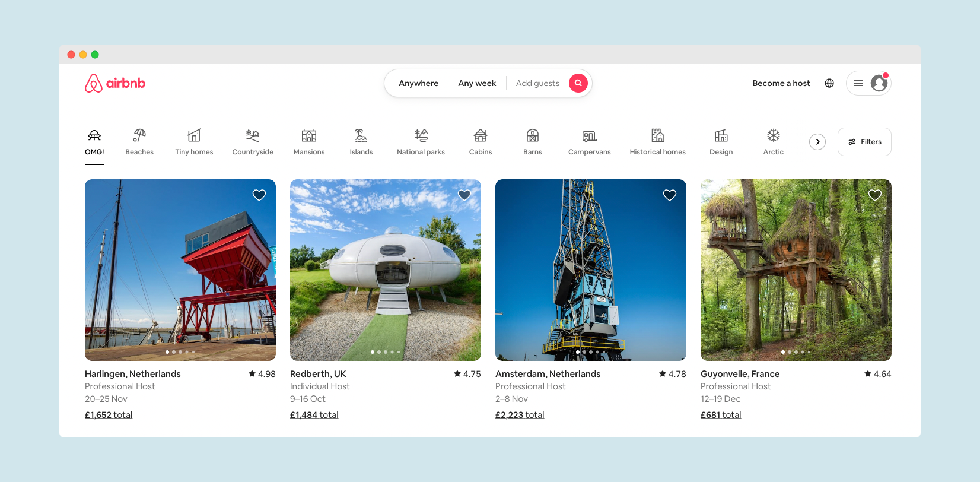Image resolution: width=980 pixels, height=482 pixels.
Task: Select the National parks icon
Action: coord(421,135)
